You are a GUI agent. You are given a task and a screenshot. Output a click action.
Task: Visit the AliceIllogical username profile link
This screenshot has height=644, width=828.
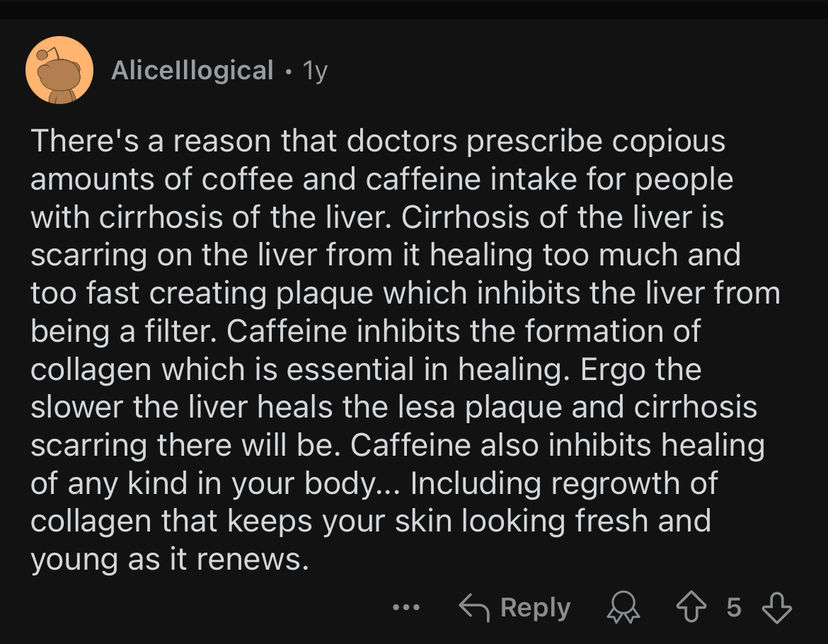192,71
